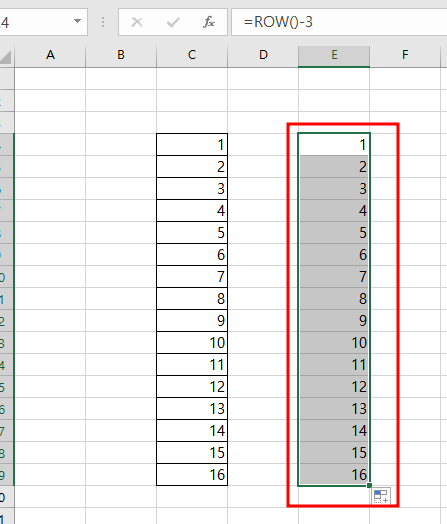447x524 pixels.
Task: Select the cell with 5 in column C
Action: [x=192, y=233]
